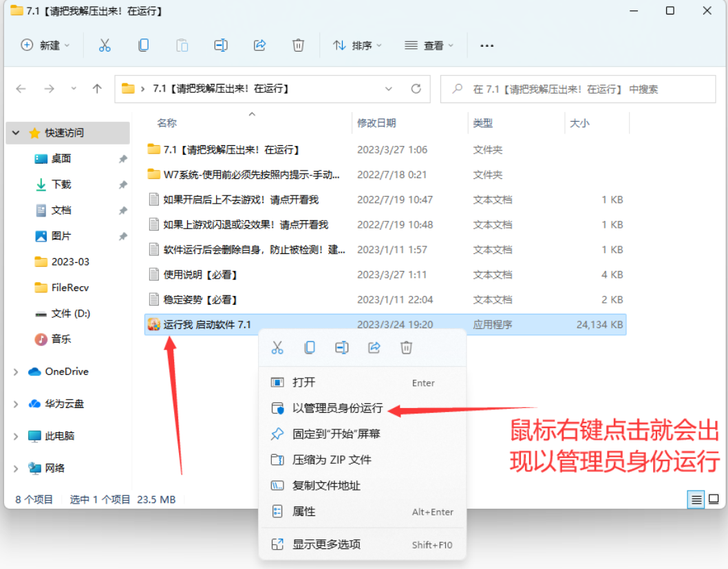
Task: Select 复制文件地址 menu entry
Action: point(362,486)
